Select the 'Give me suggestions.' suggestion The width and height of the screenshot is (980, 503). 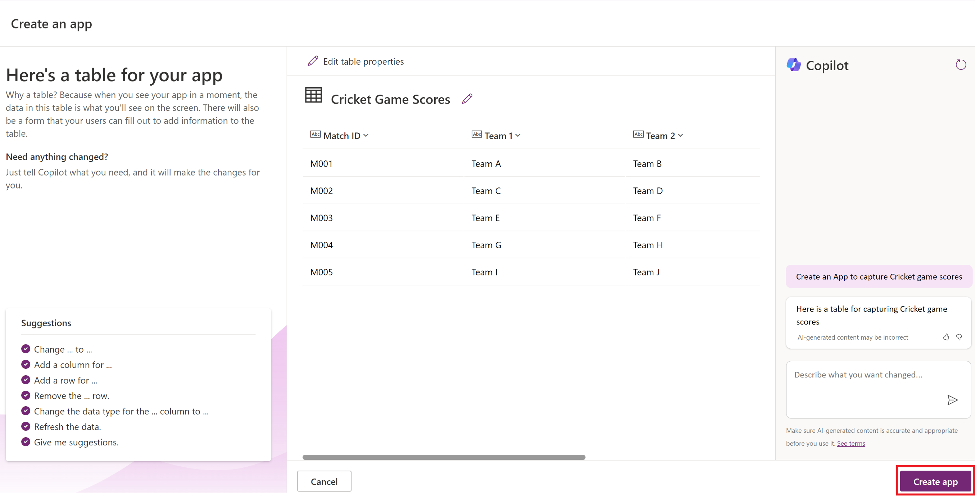click(76, 442)
